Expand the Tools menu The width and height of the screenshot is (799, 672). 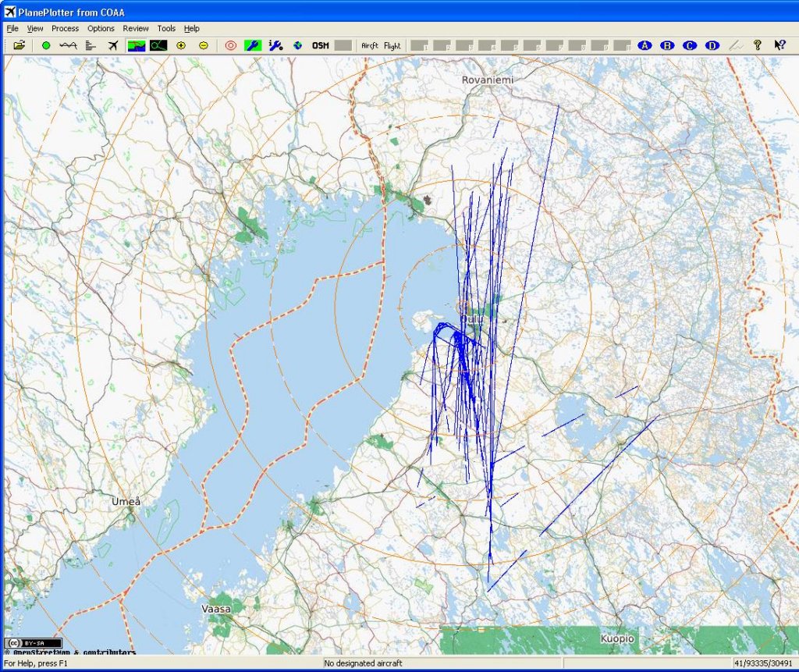coord(166,28)
